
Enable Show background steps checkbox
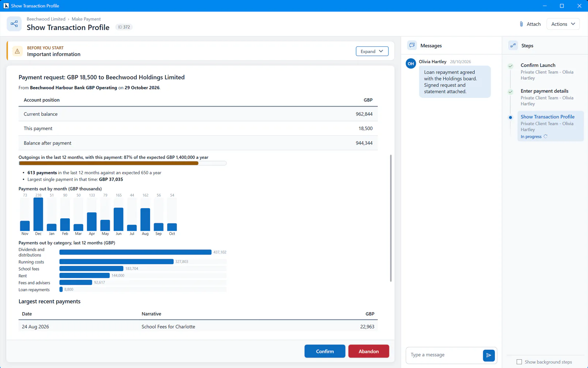[x=519, y=362]
